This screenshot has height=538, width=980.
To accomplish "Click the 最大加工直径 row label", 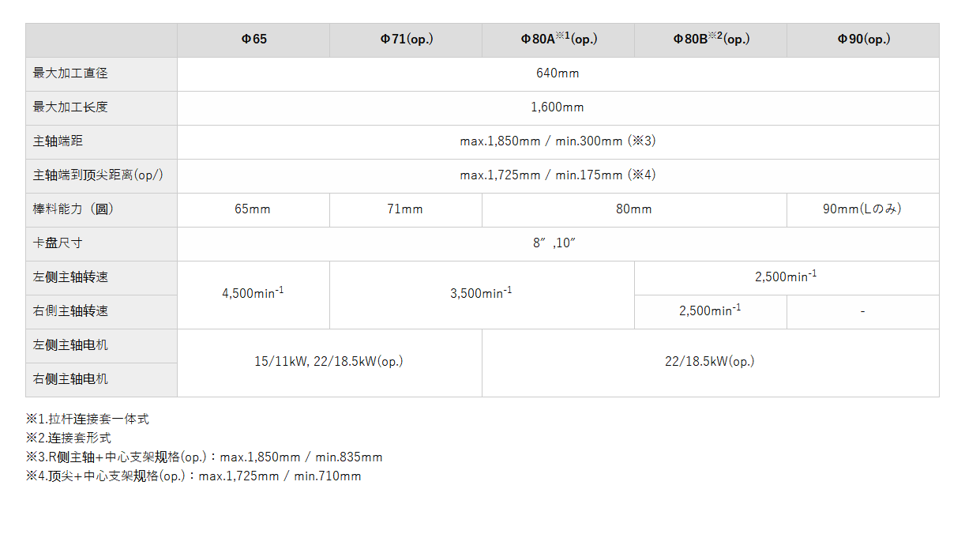I will (x=70, y=73).
